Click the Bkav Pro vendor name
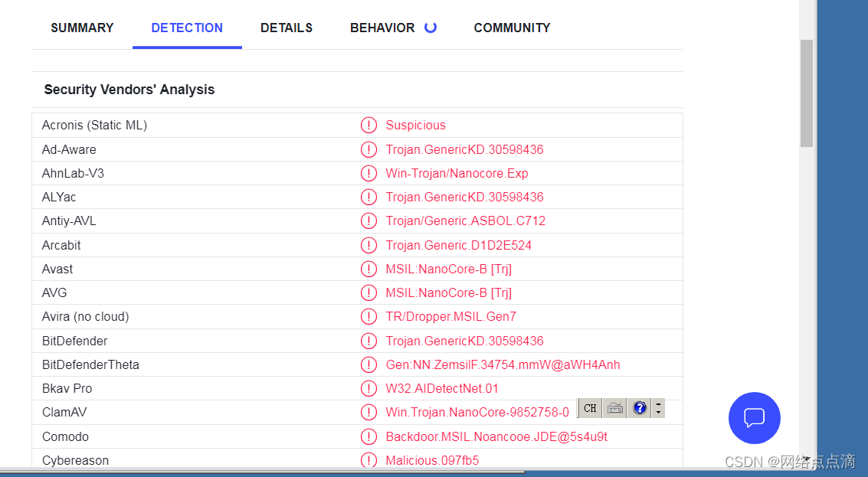The height and width of the screenshot is (477, 868). (67, 388)
